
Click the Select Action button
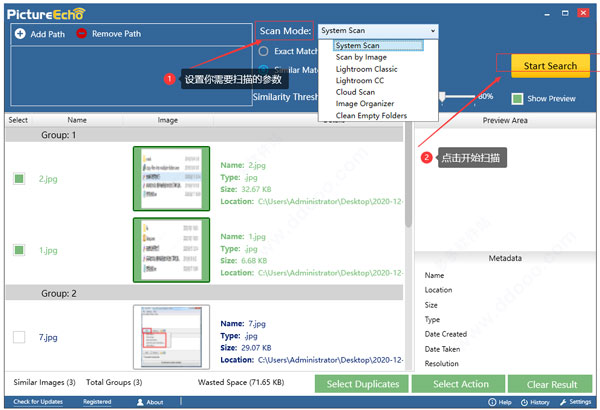tap(460, 384)
